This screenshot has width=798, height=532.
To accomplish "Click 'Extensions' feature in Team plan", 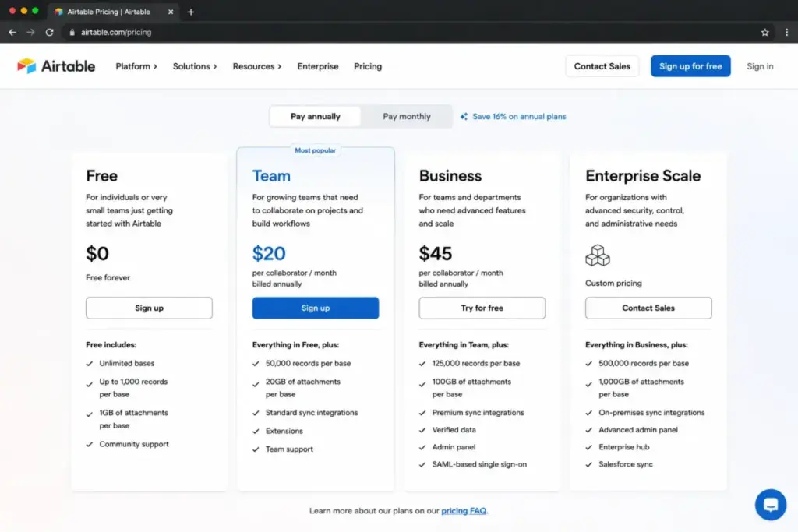I will 284,432.
